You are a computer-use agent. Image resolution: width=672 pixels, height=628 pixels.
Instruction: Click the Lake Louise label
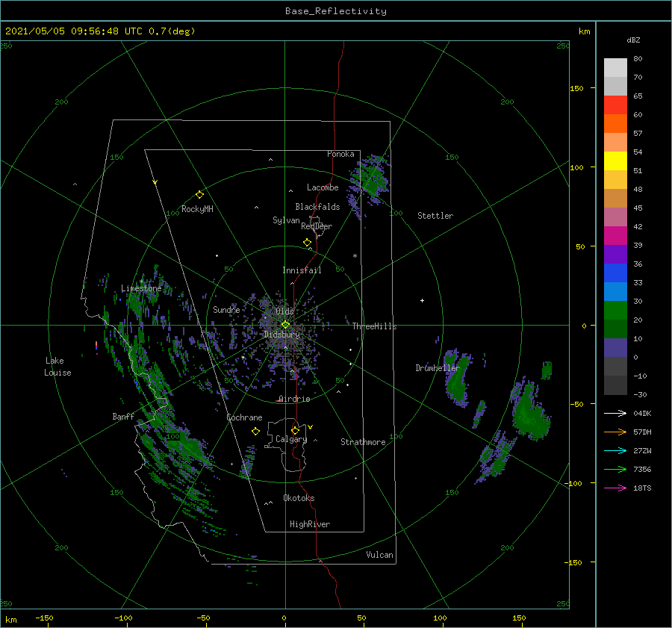[x=57, y=367]
